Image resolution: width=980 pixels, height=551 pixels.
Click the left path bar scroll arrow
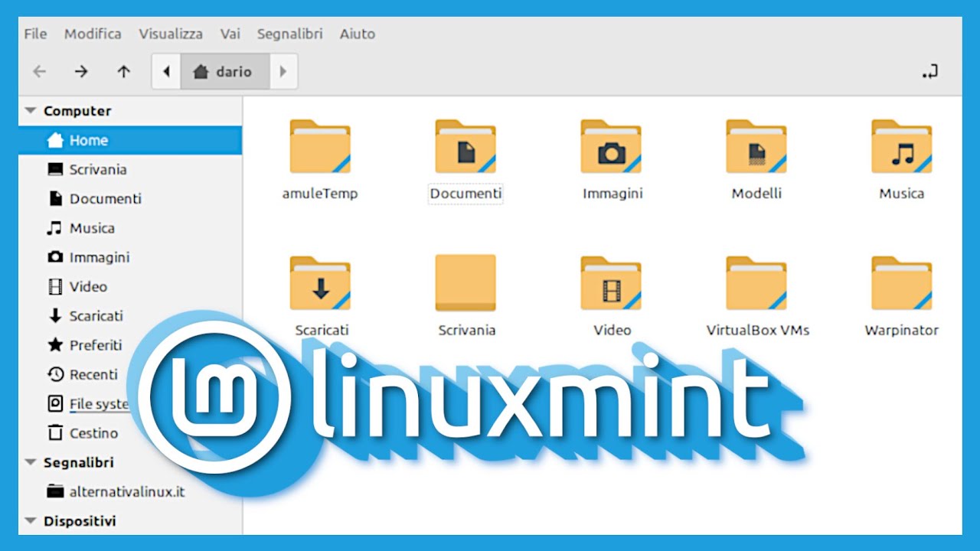point(166,72)
